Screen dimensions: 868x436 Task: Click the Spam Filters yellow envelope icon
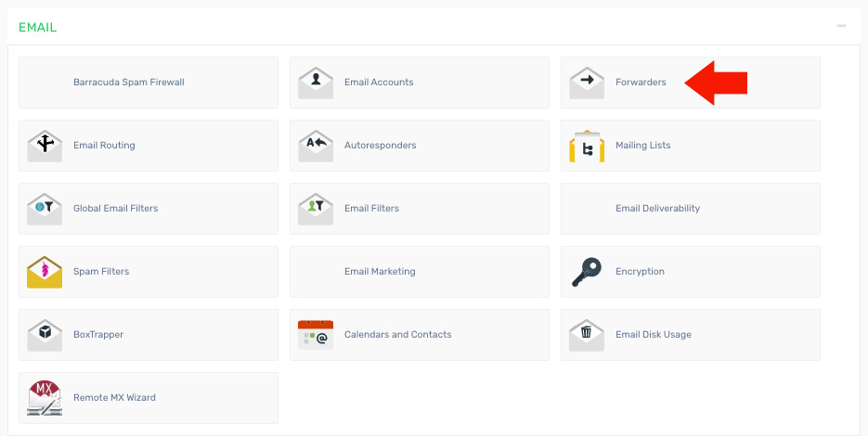(45, 272)
